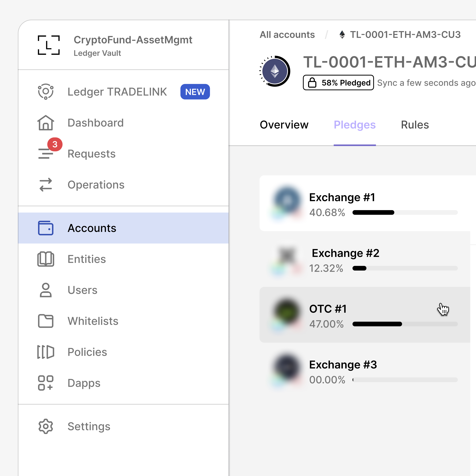Screen dimensions: 476x476
Task: Click the 47.00% value
Action: (x=327, y=324)
